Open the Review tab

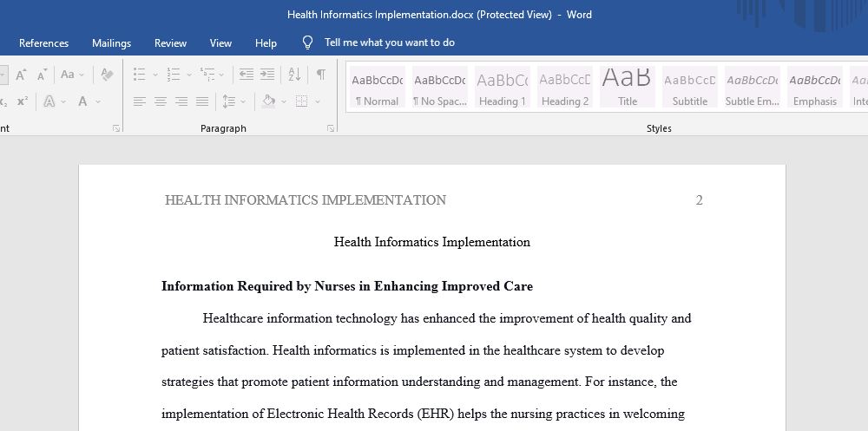point(170,43)
